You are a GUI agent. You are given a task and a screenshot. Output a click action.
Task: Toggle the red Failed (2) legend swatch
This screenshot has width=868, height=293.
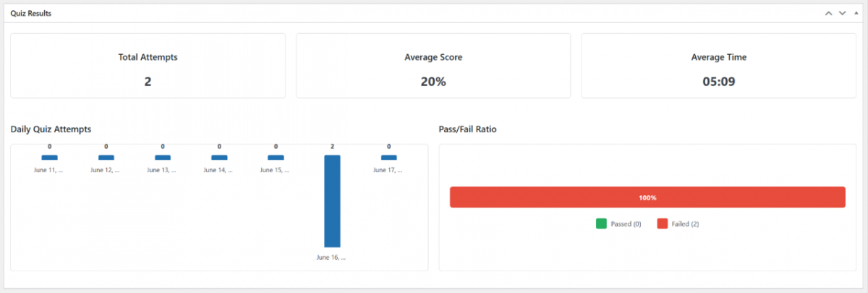click(662, 224)
